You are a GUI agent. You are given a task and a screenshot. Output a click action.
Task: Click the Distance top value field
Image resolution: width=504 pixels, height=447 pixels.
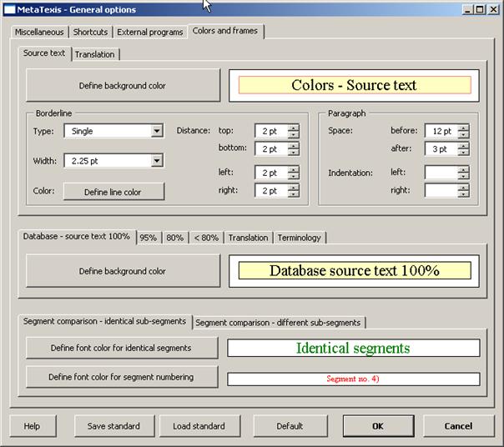click(x=270, y=131)
